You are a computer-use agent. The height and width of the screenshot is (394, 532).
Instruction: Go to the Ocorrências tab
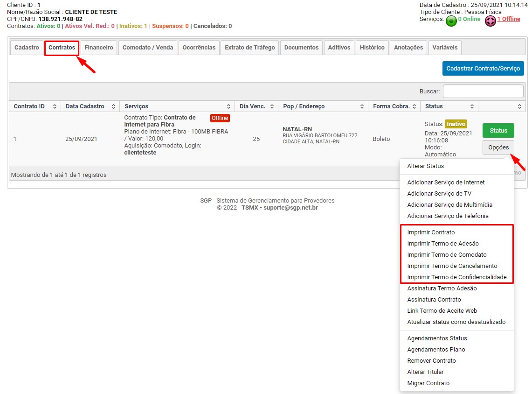[199, 48]
